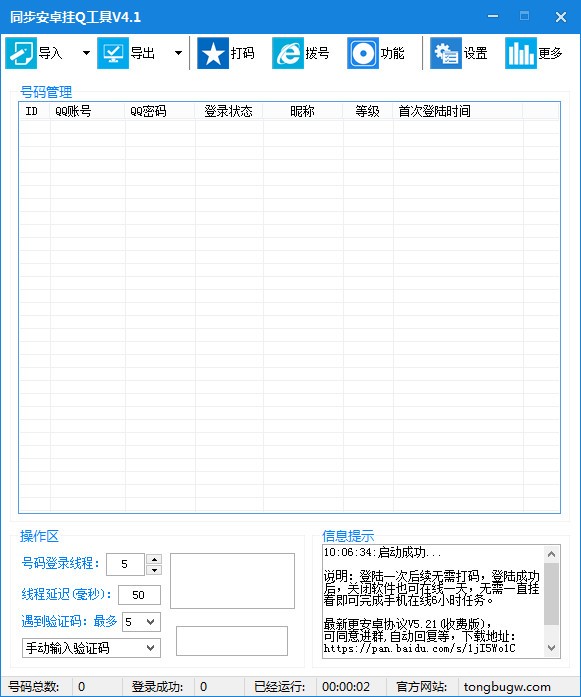Screen dimensions: 581x697
Task: Sort by the QQ密码 column header
Action: pos(160,111)
